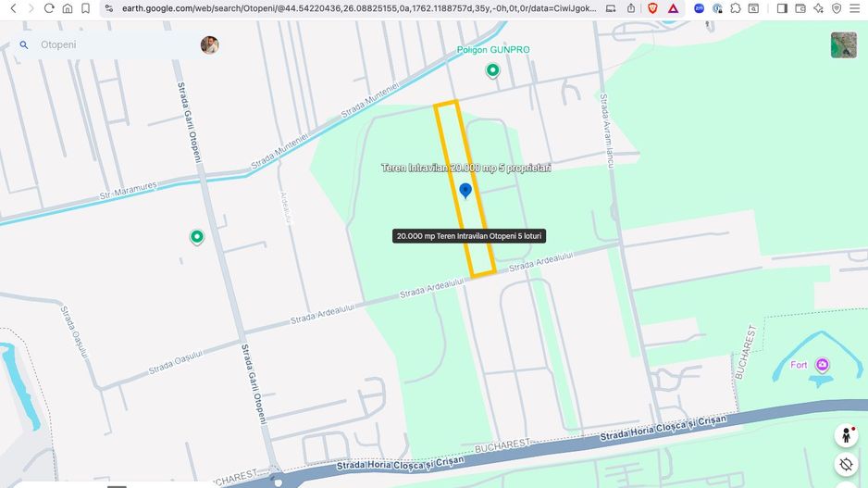Click the search magnifier in Earth
This screenshot has height=488, width=868.
24,44
